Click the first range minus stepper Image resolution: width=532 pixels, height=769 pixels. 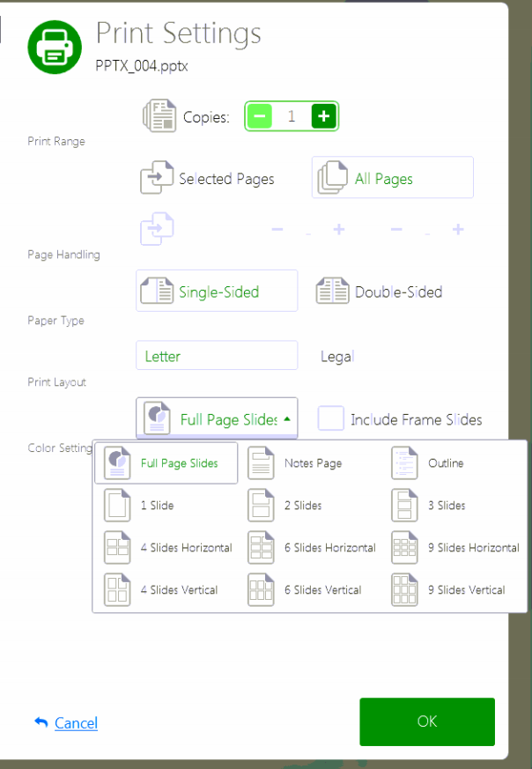click(277, 229)
